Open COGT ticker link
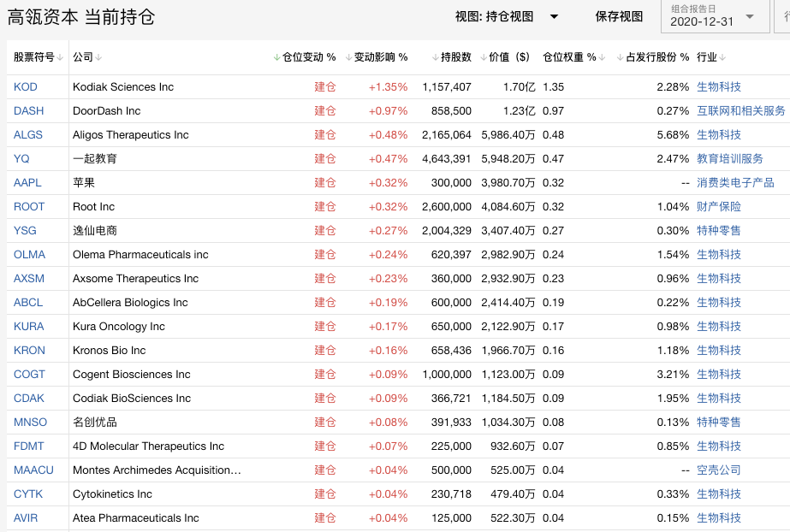Viewport: 790px width, 532px height. (x=29, y=375)
